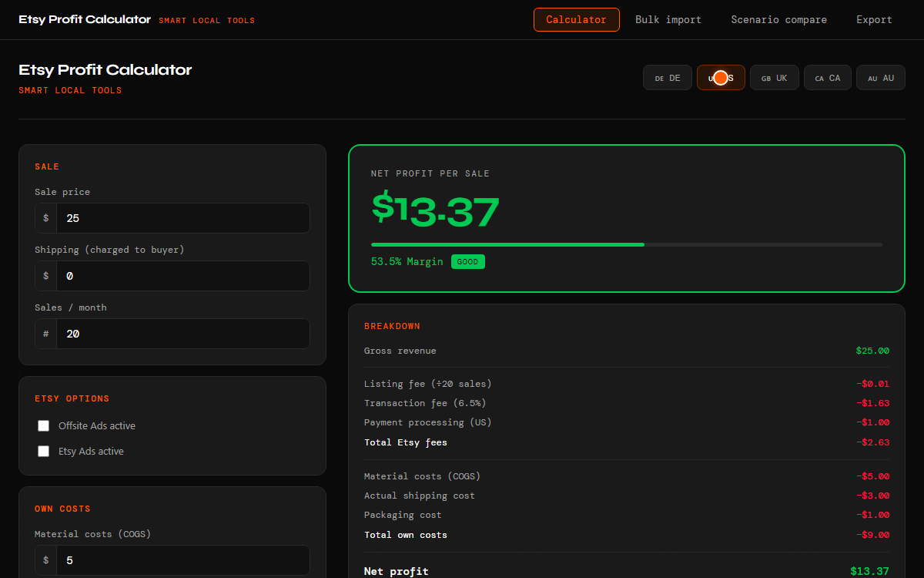Go to the Export tab
Viewport: 924px width, 578px height.
coord(874,20)
